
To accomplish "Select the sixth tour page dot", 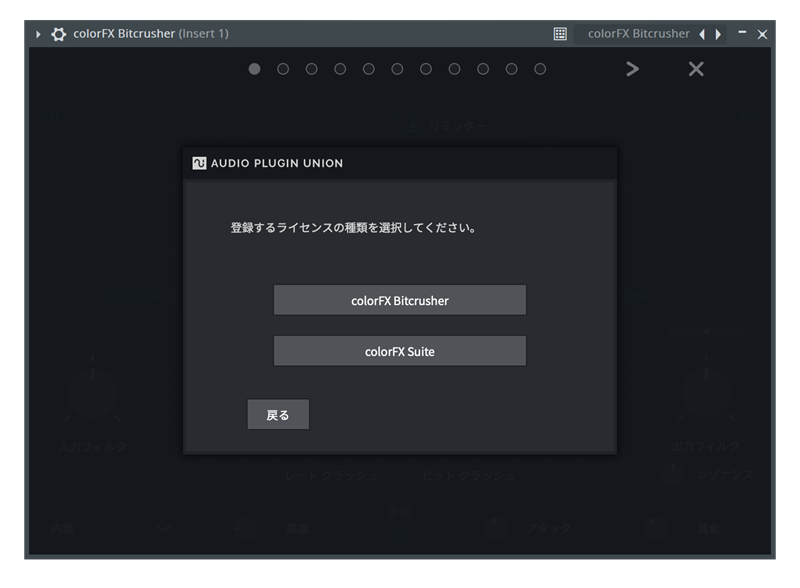I will [397, 69].
